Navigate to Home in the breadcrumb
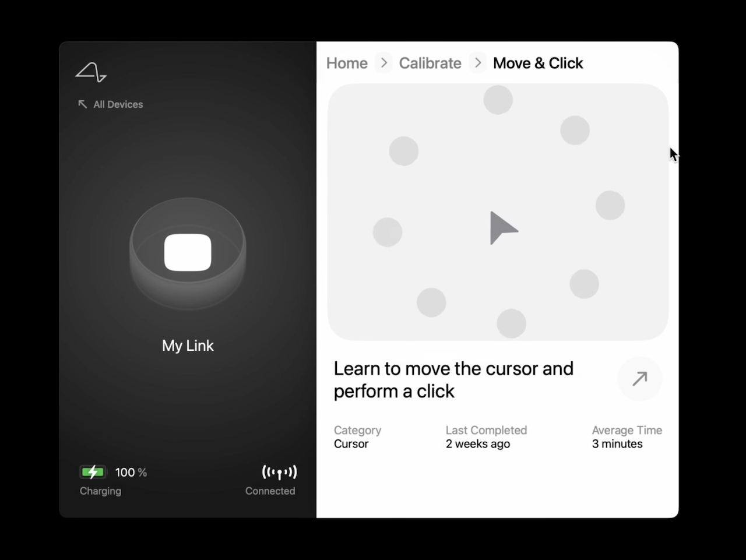The height and width of the screenshot is (560, 746). [347, 63]
